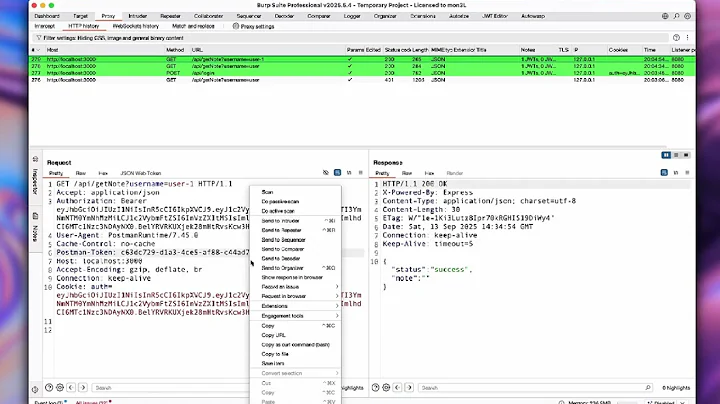Viewport: 720px width, 404px height.
Task: Go to previous response search match
Action: point(397,387)
